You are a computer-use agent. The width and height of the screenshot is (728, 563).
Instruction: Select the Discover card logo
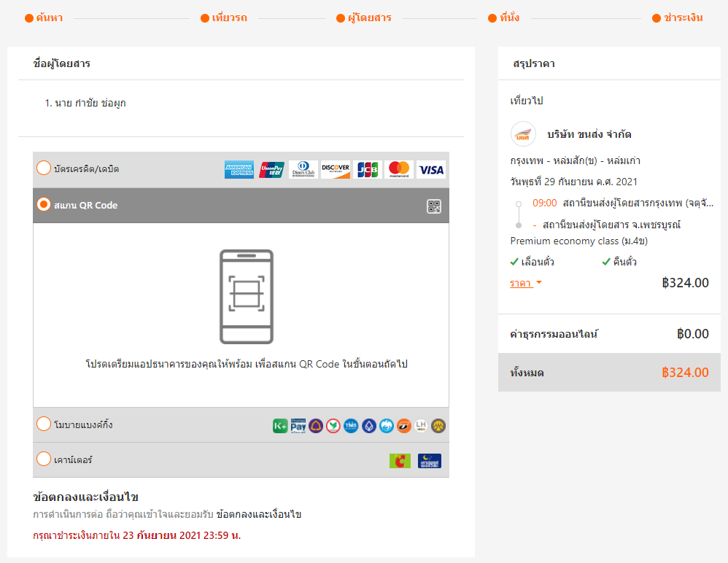tap(336, 170)
